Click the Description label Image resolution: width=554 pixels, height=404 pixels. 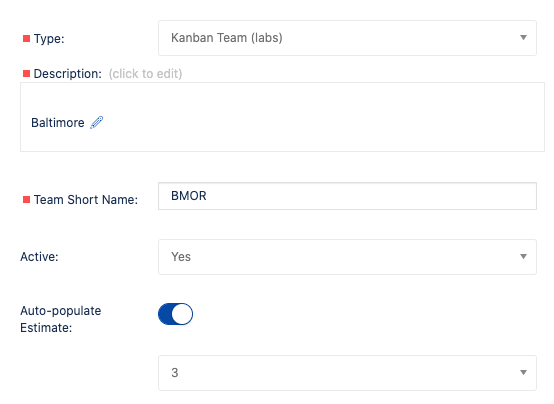[x=67, y=74]
